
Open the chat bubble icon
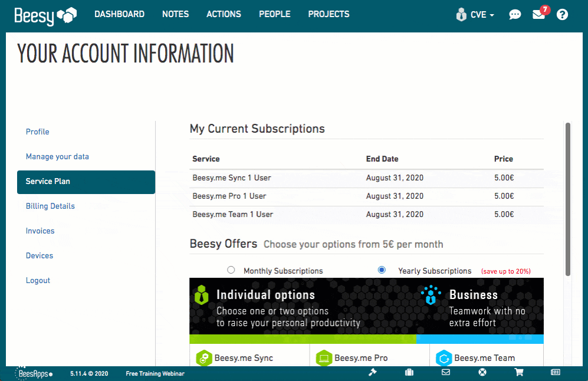pyautogui.click(x=515, y=15)
